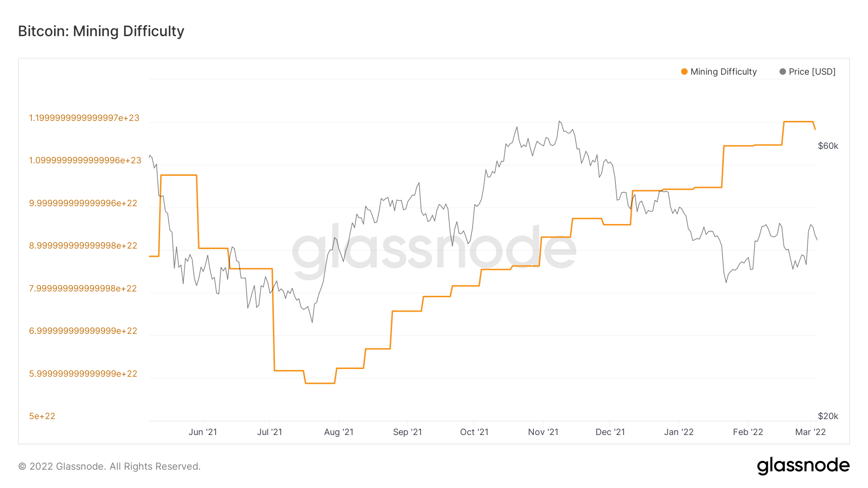
Task: Click the glassnode logo at bottom right
Action: click(803, 466)
